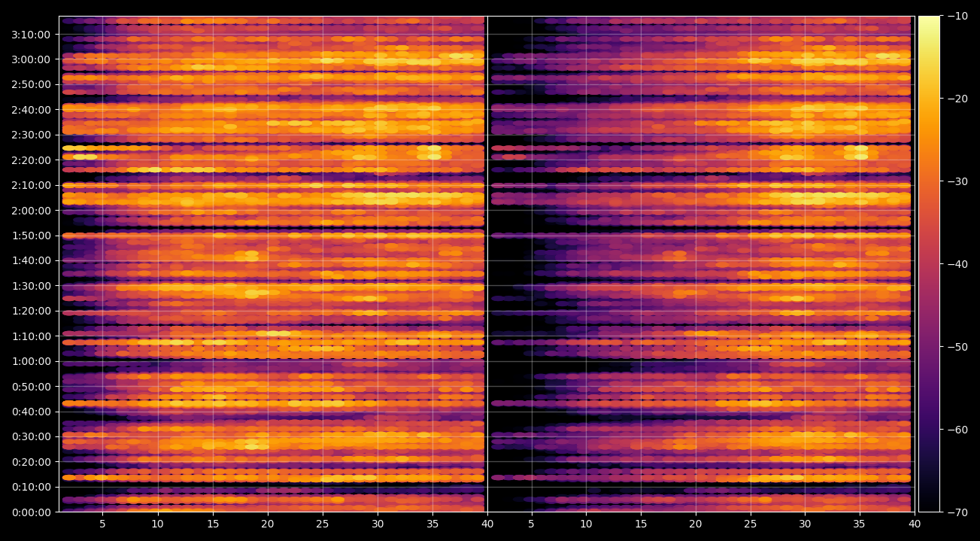Select the −40 colorbar tick label
Viewport: 980px width, 541px height.
click(x=957, y=264)
